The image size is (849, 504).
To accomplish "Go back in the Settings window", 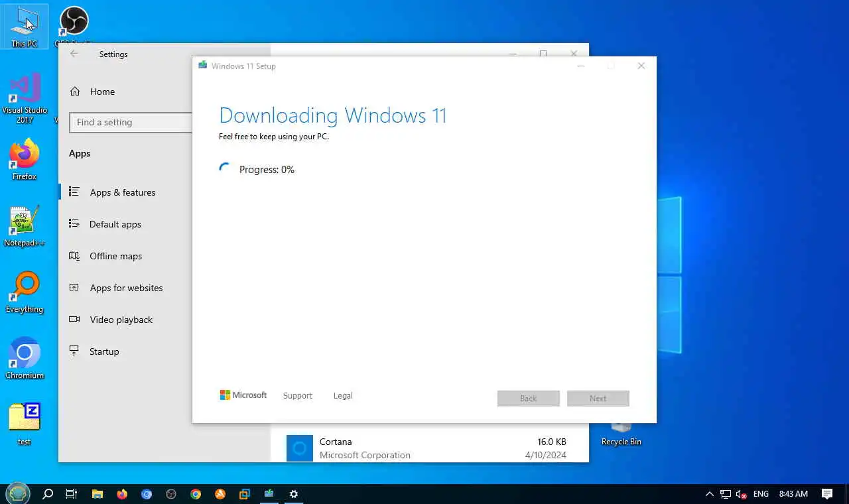I will pyautogui.click(x=74, y=54).
